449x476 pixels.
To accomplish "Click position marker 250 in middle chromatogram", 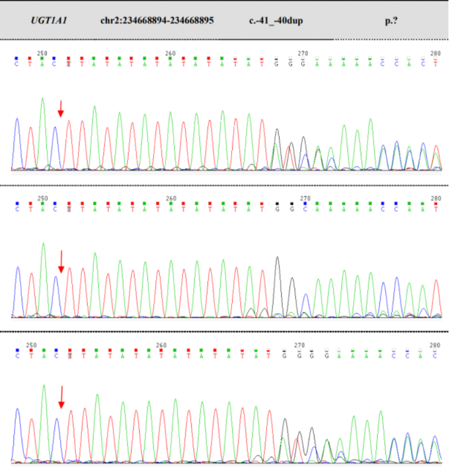I will point(43,198).
